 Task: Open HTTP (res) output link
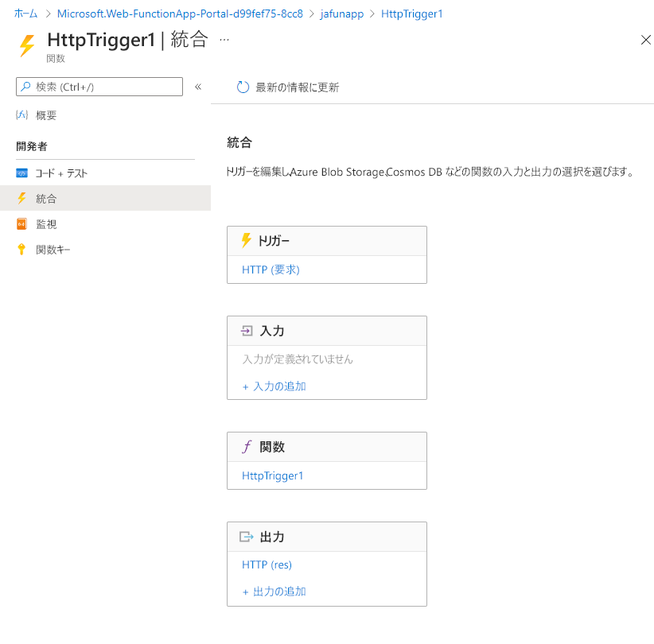coord(267,564)
